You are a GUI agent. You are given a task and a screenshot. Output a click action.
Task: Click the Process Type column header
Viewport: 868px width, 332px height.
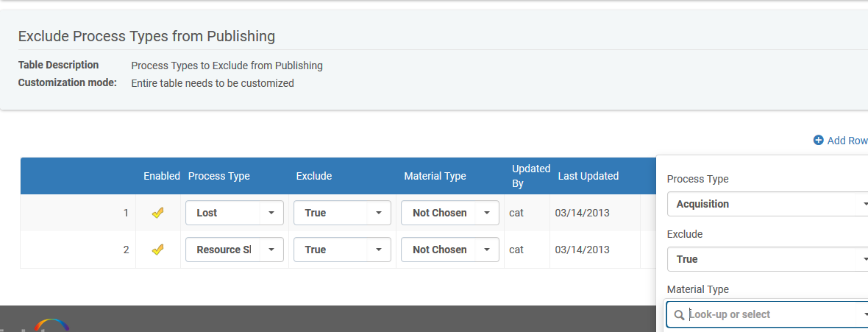click(x=219, y=176)
